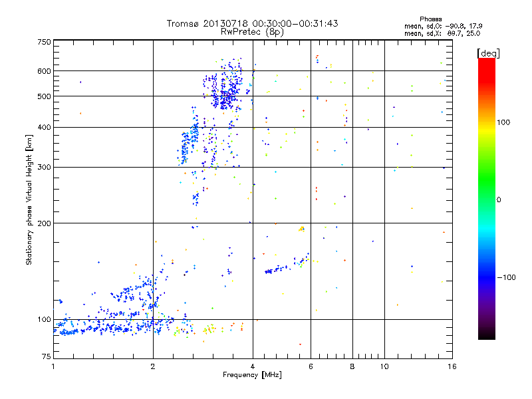Click the 'Phases' statistics heading
Viewport: 532px width, 399px height.
(x=430, y=19)
